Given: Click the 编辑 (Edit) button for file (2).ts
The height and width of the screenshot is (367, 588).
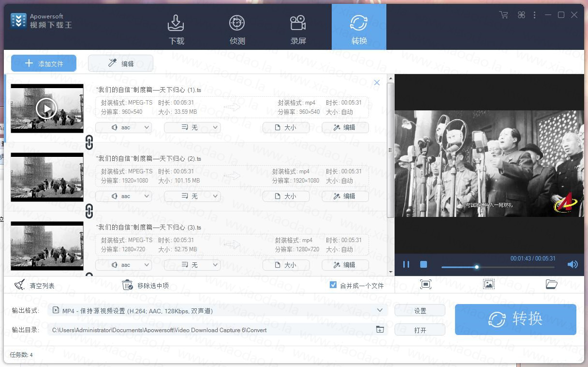Looking at the screenshot, I should [345, 196].
